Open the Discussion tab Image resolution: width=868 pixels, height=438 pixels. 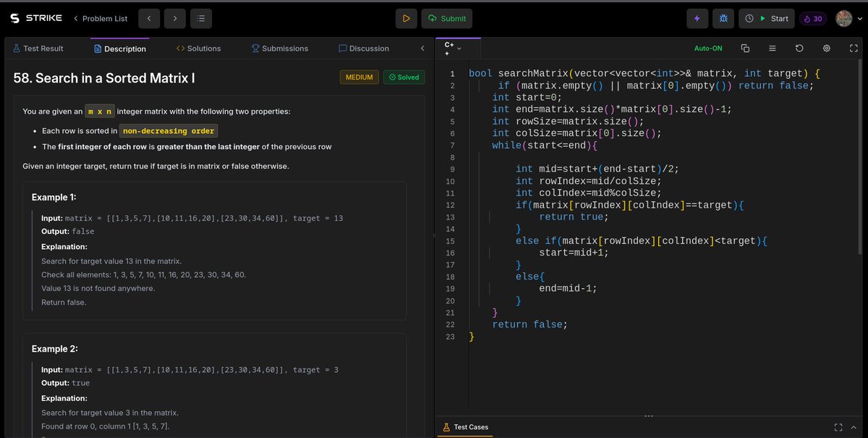click(364, 49)
